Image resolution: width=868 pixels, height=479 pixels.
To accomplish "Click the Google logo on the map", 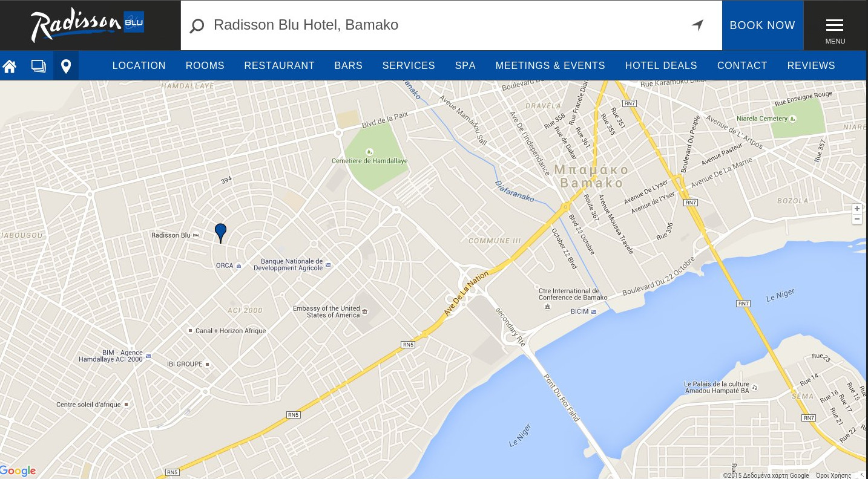I will [18, 471].
